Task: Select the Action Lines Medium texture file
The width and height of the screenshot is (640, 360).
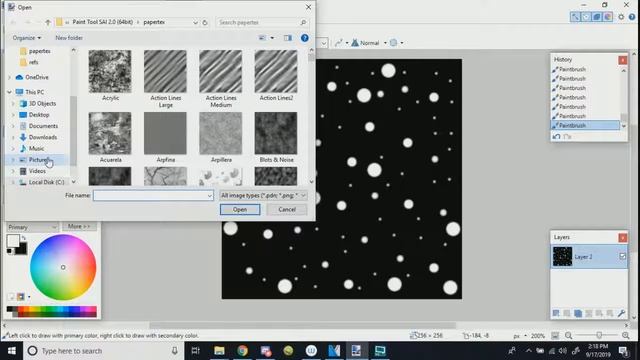Action: coord(220,71)
